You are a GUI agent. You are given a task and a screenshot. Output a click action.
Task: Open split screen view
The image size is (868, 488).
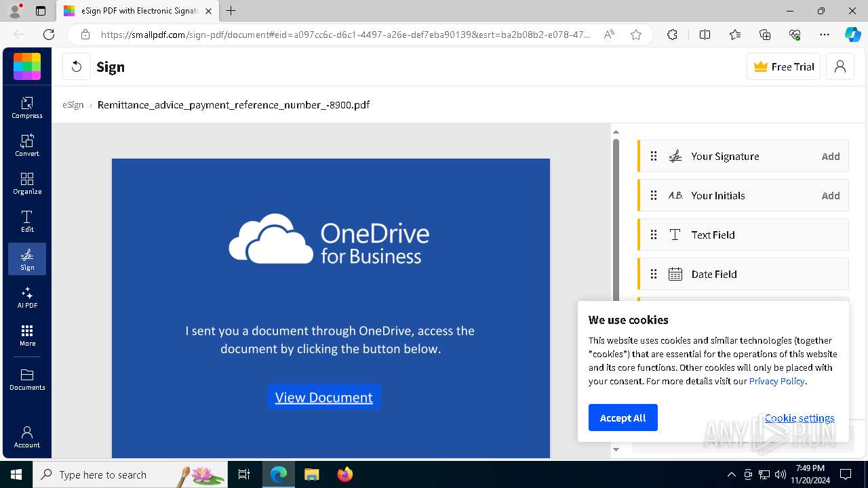(x=705, y=35)
